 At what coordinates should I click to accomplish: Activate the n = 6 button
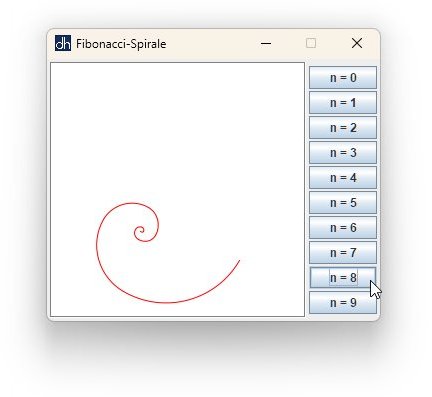pos(343,228)
